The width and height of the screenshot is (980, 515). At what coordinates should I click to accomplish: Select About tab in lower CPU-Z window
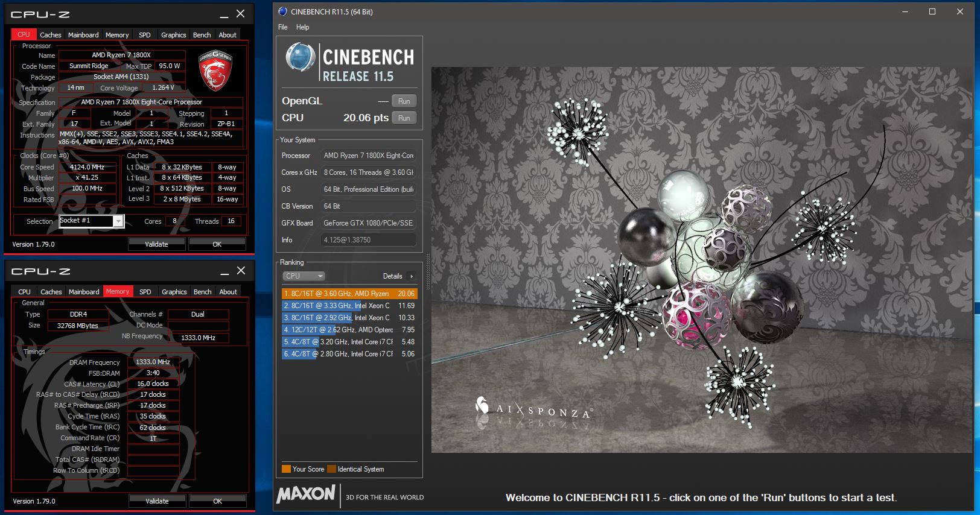pos(228,292)
